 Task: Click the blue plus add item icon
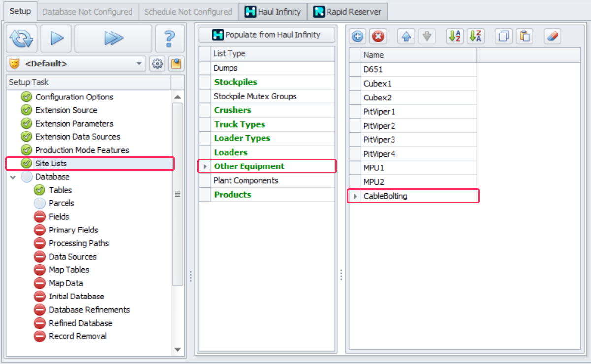click(x=358, y=36)
